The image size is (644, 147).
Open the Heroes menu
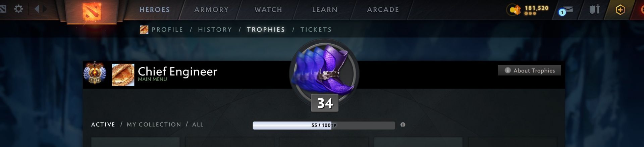[155, 10]
